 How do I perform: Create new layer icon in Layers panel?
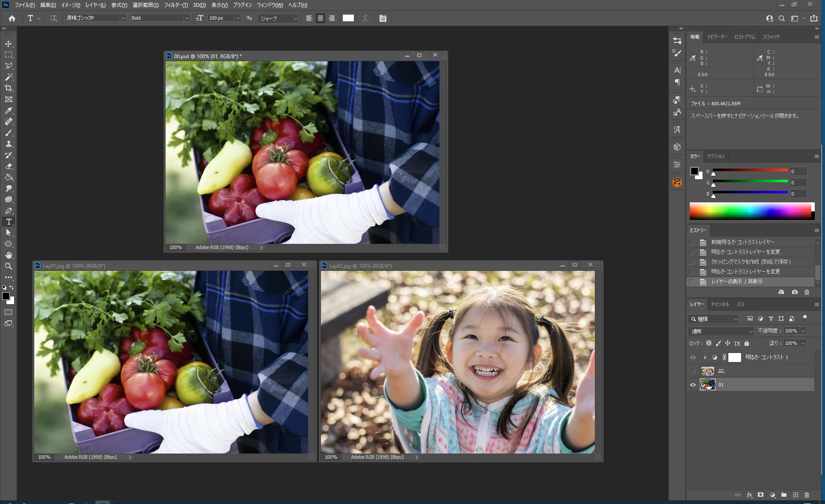coord(795,495)
